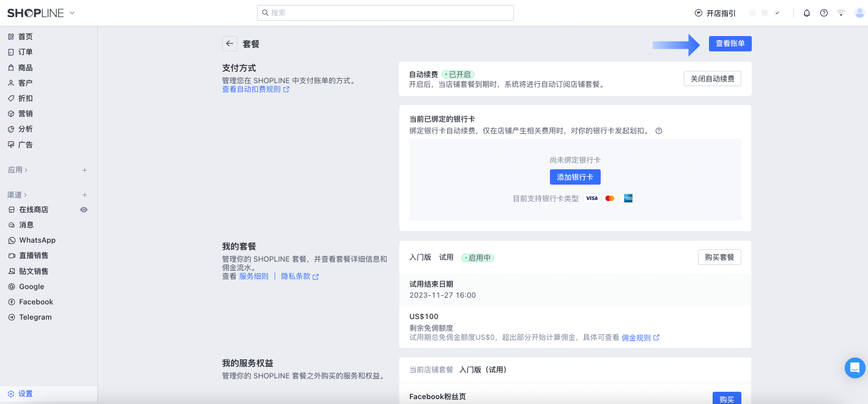Click the back arrow beside 套餐
Viewport: 868px width, 404px height.
[229, 43]
